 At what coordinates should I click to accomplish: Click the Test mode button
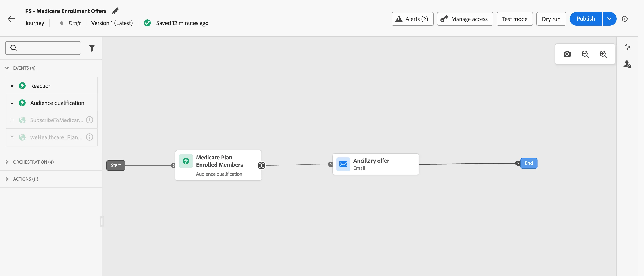515,19
